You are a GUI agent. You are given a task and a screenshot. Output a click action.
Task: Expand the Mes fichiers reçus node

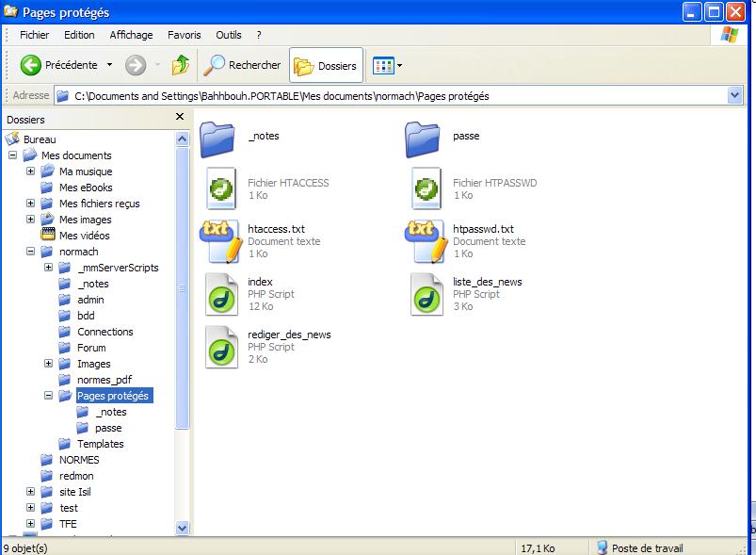coord(30,203)
